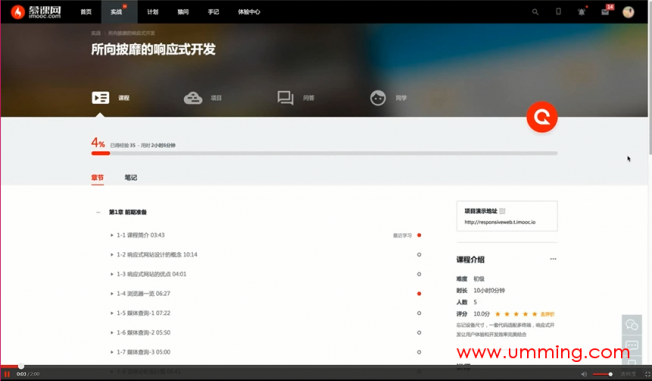
Task: Select the 课程 section icon
Action: click(100, 98)
